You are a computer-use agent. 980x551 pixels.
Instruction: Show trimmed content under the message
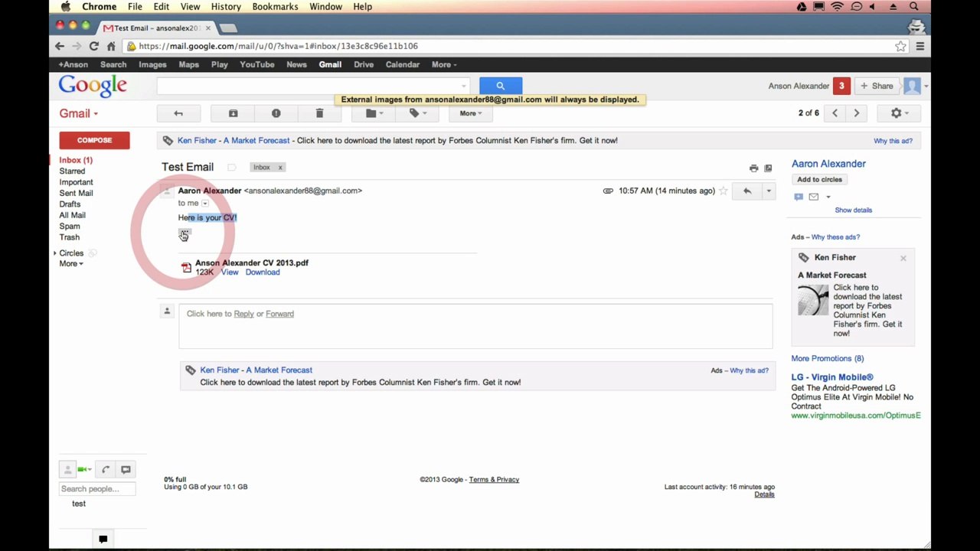tap(185, 233)
